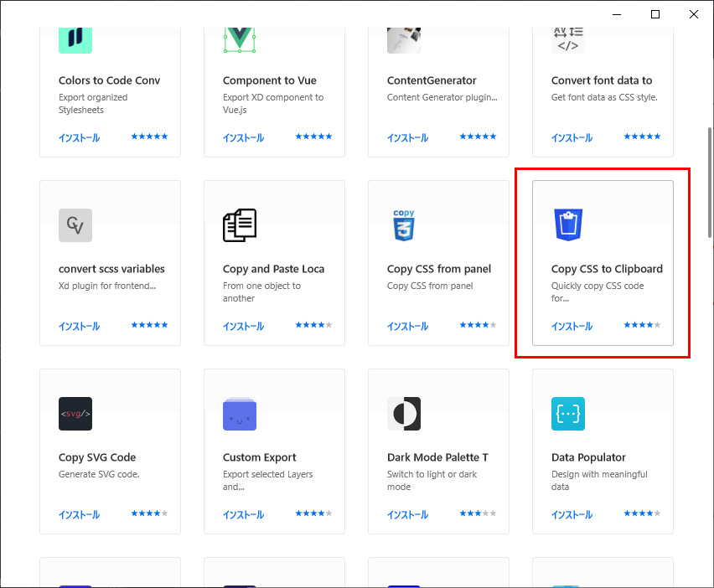Viewport: 714px width, 588px height.
Task: Click description 'Export XD component to Vue.js'
Action: point(273,103)
